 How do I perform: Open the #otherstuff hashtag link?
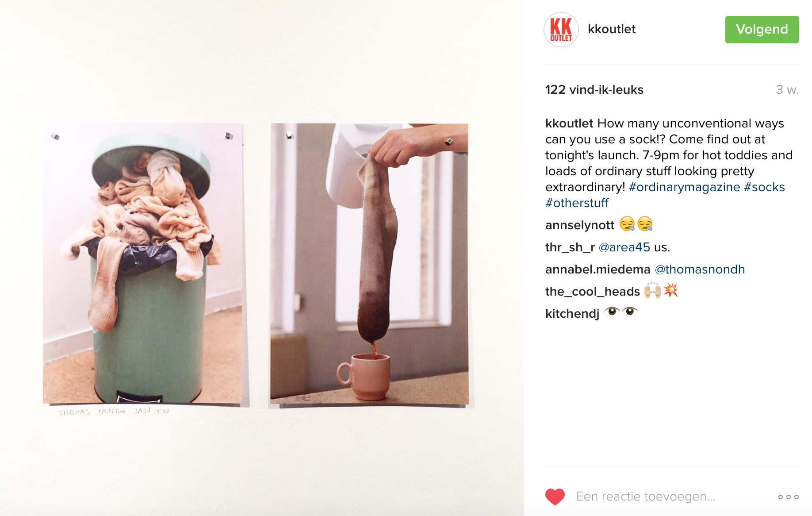[x=577, y=203]
